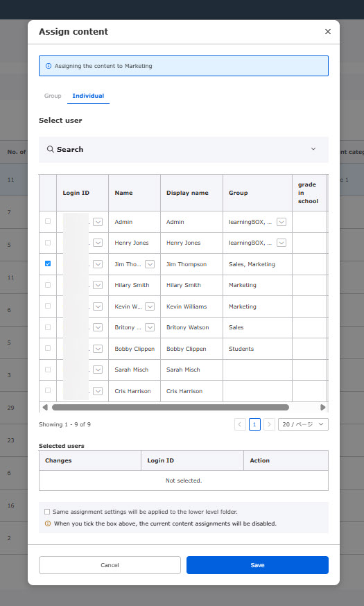Expand the Search panel chevron
The height and width of the screenshot is (606, 364).
pyautogui.click(x=313, y=149)
